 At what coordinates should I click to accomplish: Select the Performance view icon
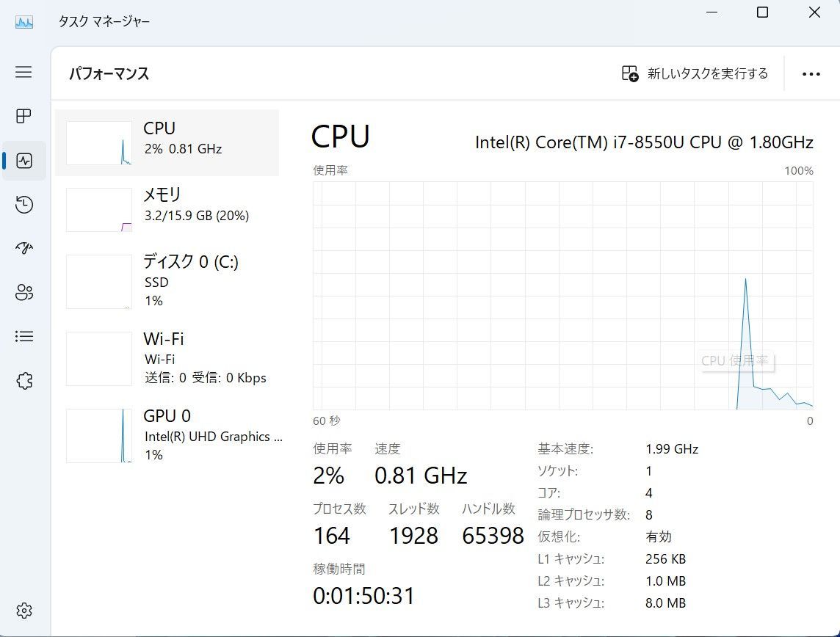click(23, 160)
